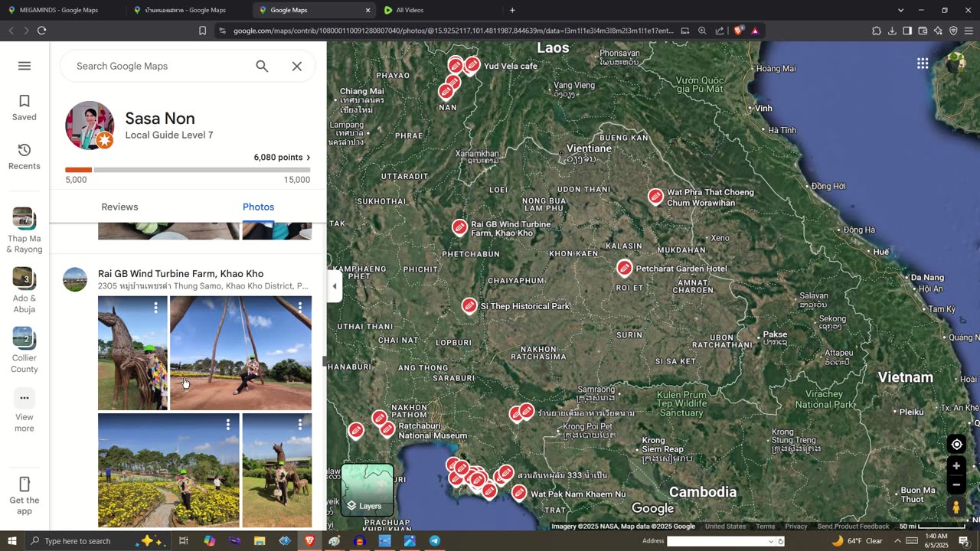The image size is (980, 551).
Task: Click the Petcharat Garden Hotel map pin
Action: click(x=625, y=268)
